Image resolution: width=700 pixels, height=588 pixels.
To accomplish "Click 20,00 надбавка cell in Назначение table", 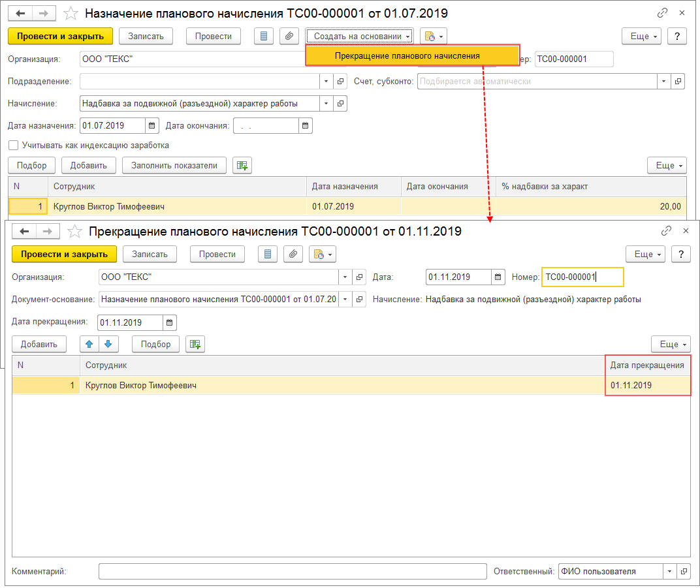I will click(x=591, y=207).
